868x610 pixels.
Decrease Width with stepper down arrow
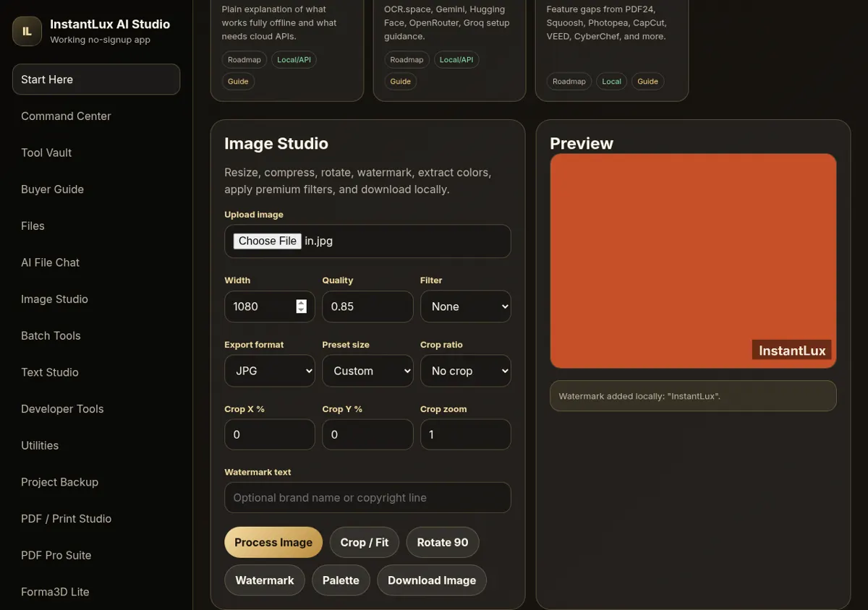302,310
